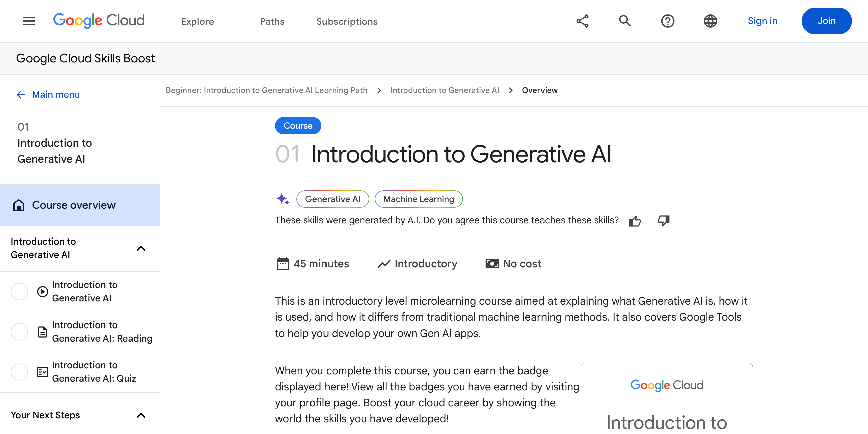This screenshot has width=868, height=434.
Task: Mark the video lesson circle as complete
Action: pyautogui.click(x=19, y=291)
